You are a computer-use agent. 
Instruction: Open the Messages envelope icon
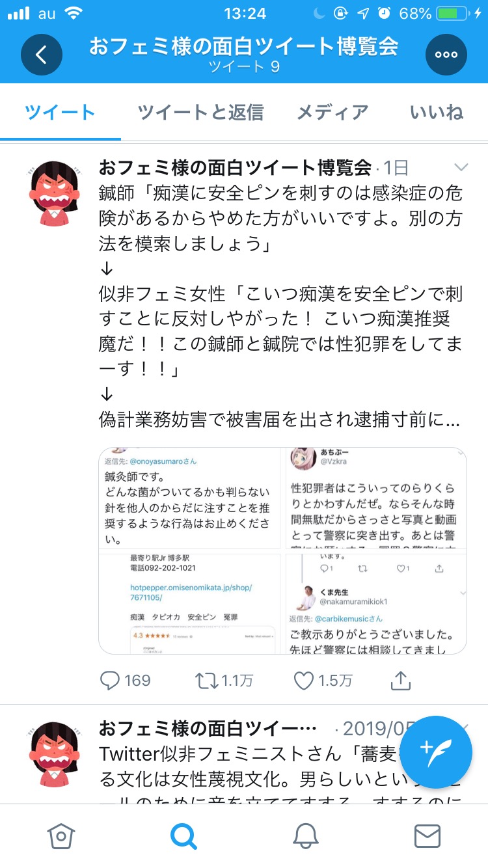427,836
